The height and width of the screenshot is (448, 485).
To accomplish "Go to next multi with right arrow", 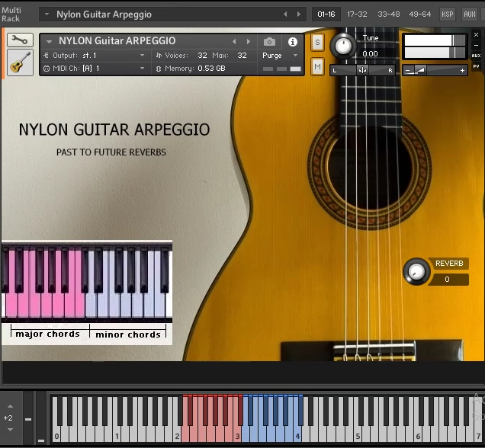I will (x=298, y=14).
